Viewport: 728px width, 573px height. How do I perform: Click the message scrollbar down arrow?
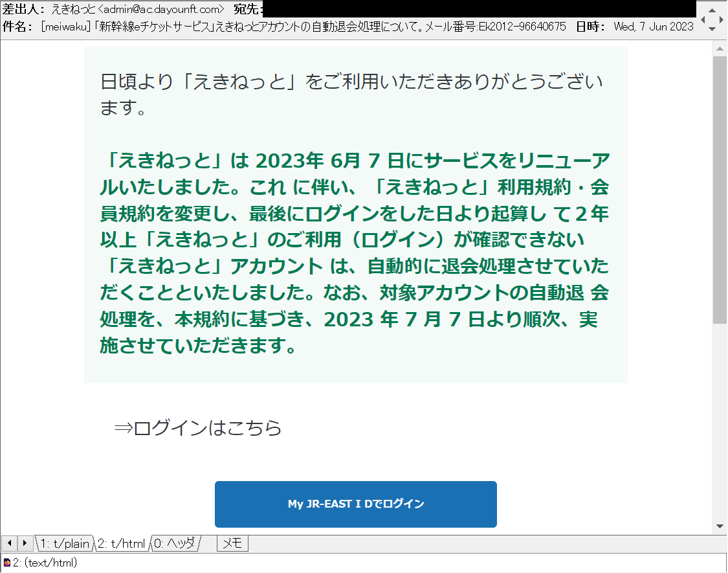(x=720, y=526)
